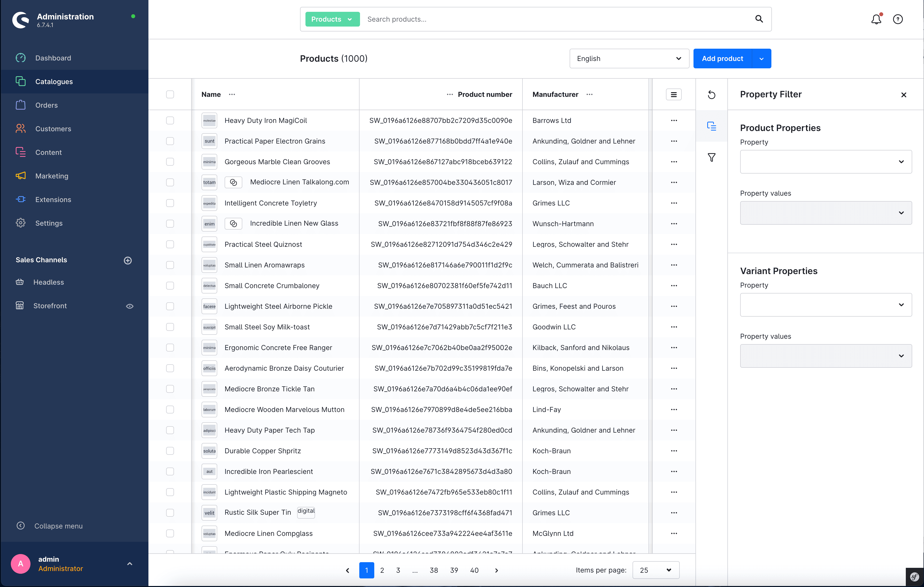Open actions menu for Heavy Duty Iron MagiCoil

pos(673,120)
